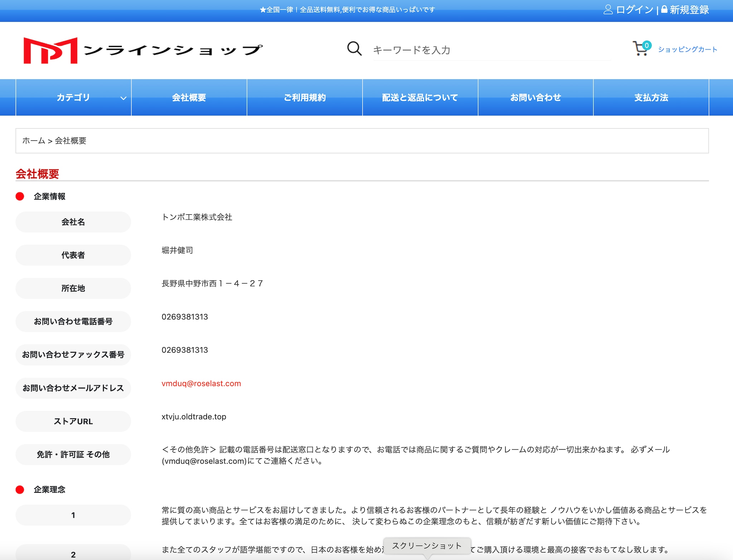The height and width of the screenshot is (560, 733).
Task: Click the 企業理念 section heading
Action: point(49,489)
